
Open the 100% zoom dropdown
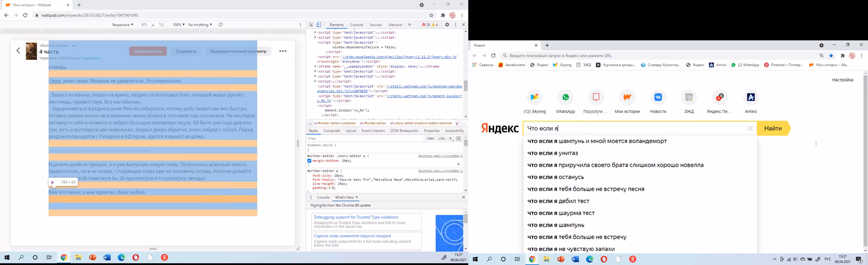(x=178, y=25)
